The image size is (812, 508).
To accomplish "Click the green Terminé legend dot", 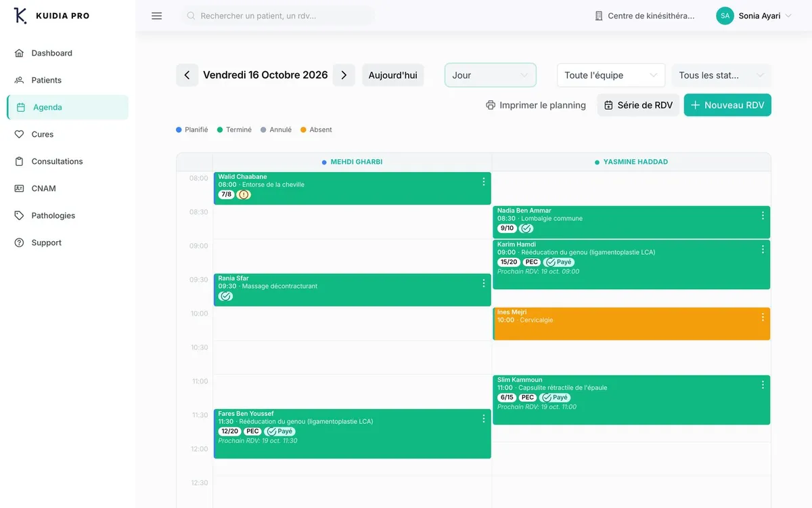I will tap(220, 129).
